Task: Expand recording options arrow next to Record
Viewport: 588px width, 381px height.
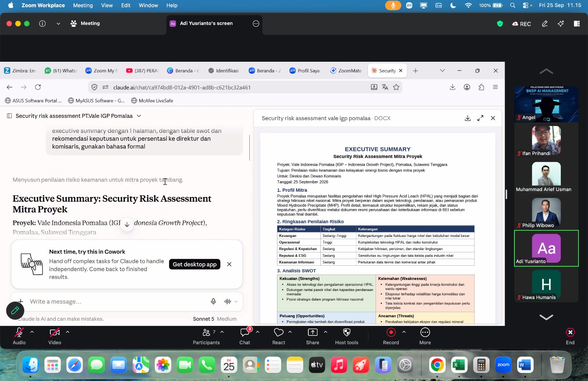Action: 404,332
